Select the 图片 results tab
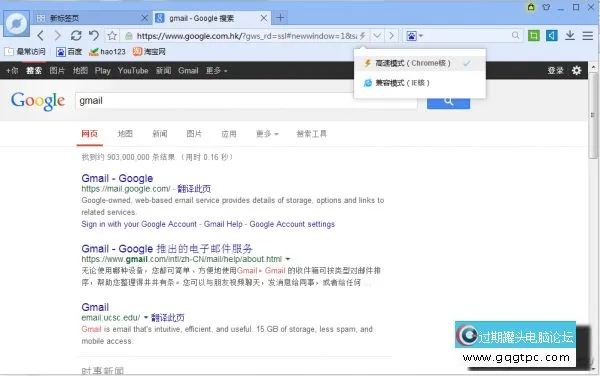Viewport: 600px width, 376px height. pyautogui.click(x=194, y=134)
